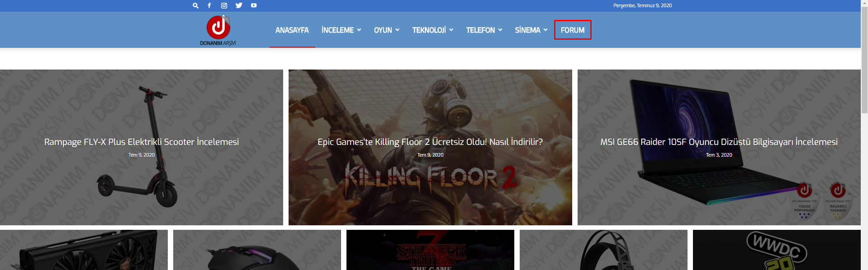Image resolution: width=868 pixels, height=270 pixels.
Task: Expand the TEKNOLOJİ dropdown chevron
Action: [x=451, y=30]
